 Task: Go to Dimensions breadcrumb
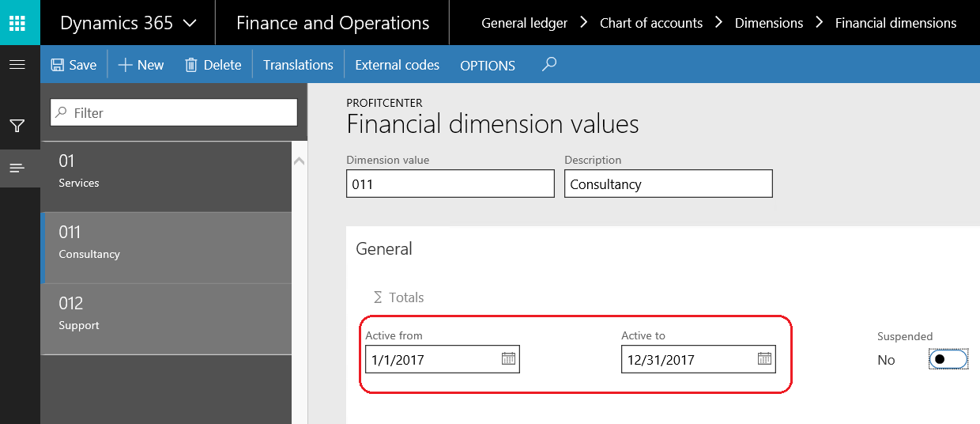click(769, 23)
